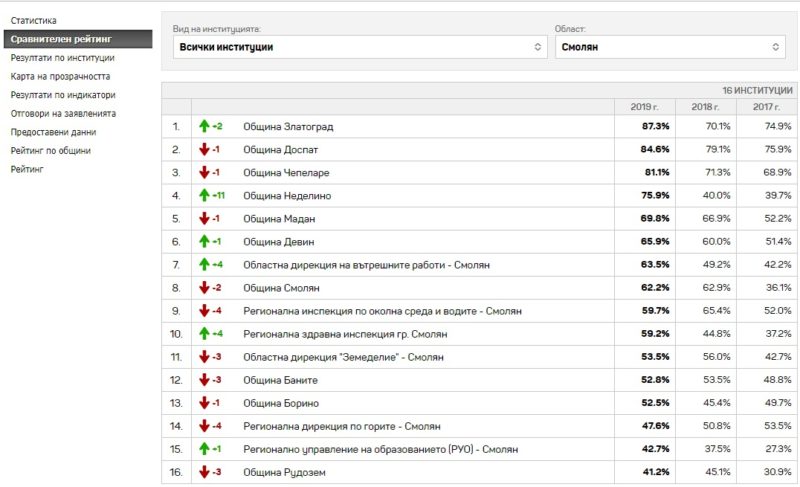Viewport: 800px width, 487px height.
Task: Click the 2019 г. column header
Action: pos(644,107)
